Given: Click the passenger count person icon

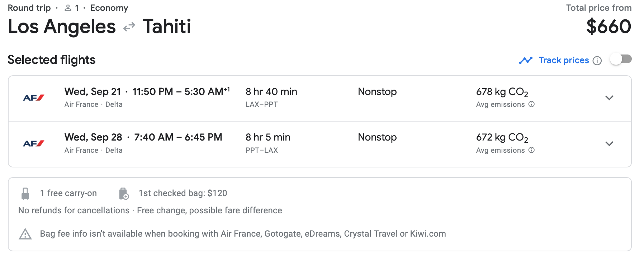Looking at the screenshot, I should point(68,8).
